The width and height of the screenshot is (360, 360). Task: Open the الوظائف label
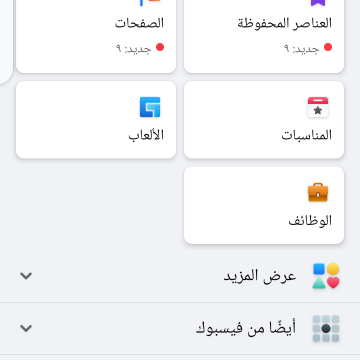(310, 221)
